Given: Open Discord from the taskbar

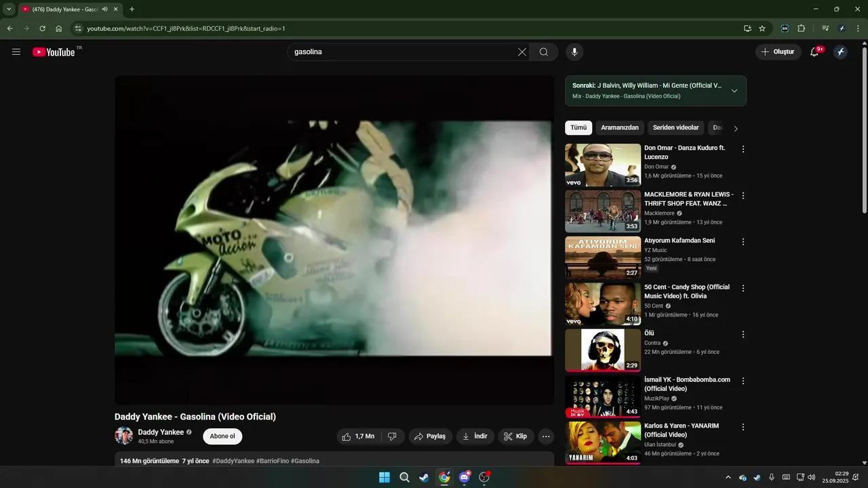Looking at the screenshot, I should point(465,477).
